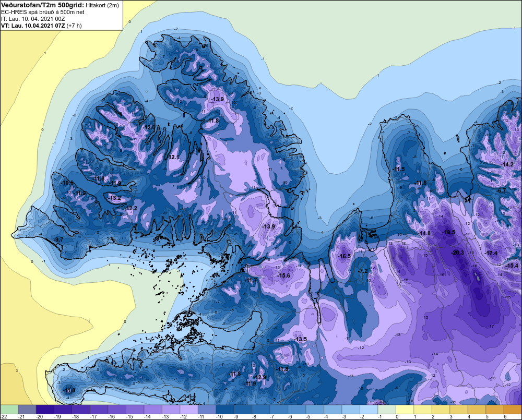Select legend swatch between -10 and -9
The height and width of the screenshot is (420, 522).
pyautogui.click(x=224, y=410)
